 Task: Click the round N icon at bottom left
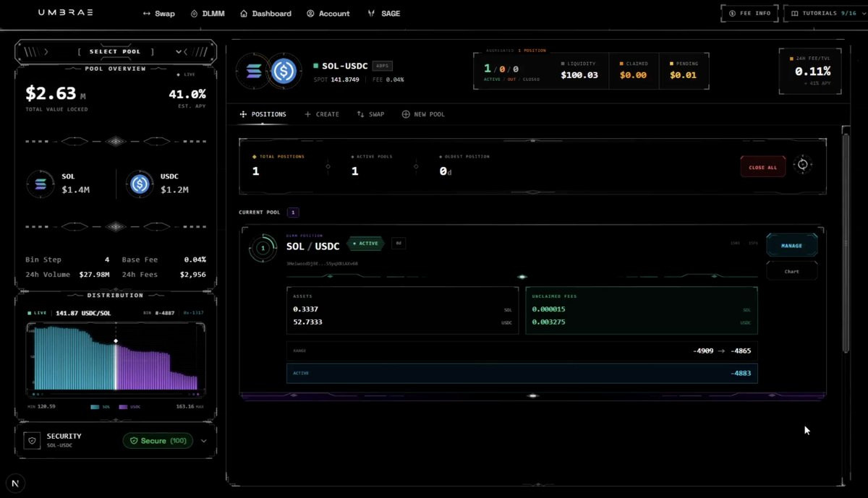(x=15, y=483)
